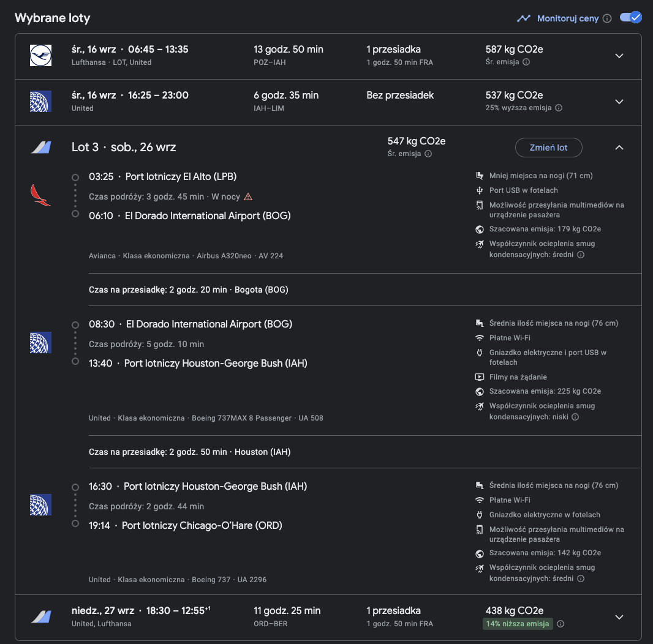Click the 'Bez przesiadek' text
Screen dimensions: 653x644
click(400, 95)
